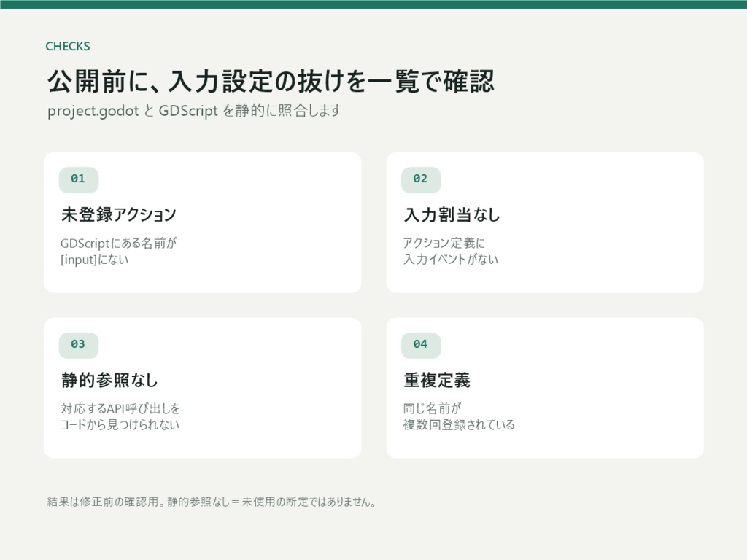Click the text コードから見つけられない
This screenshot has width=747, height=560.
pos(120,425)
